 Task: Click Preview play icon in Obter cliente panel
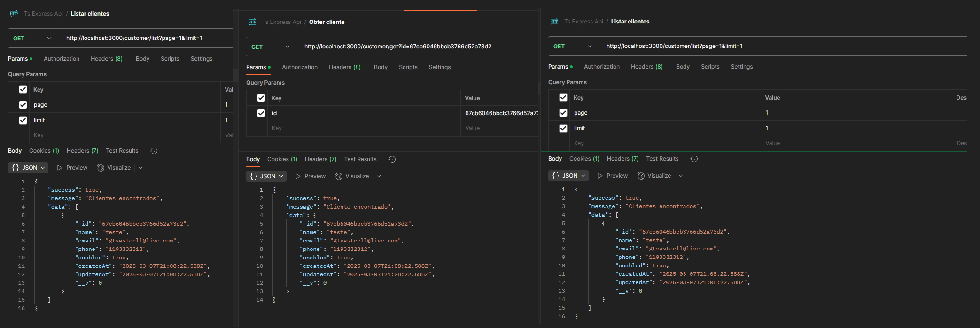click(298, 176)
